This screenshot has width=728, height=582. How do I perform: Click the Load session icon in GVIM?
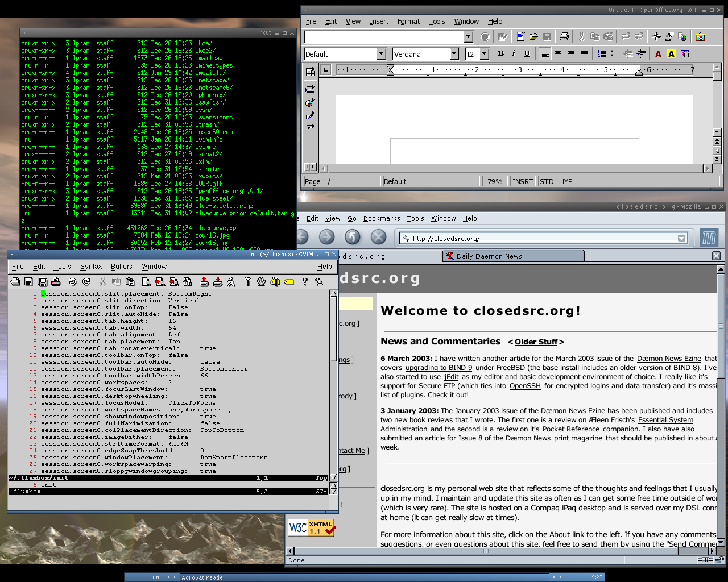click(204, 281)
